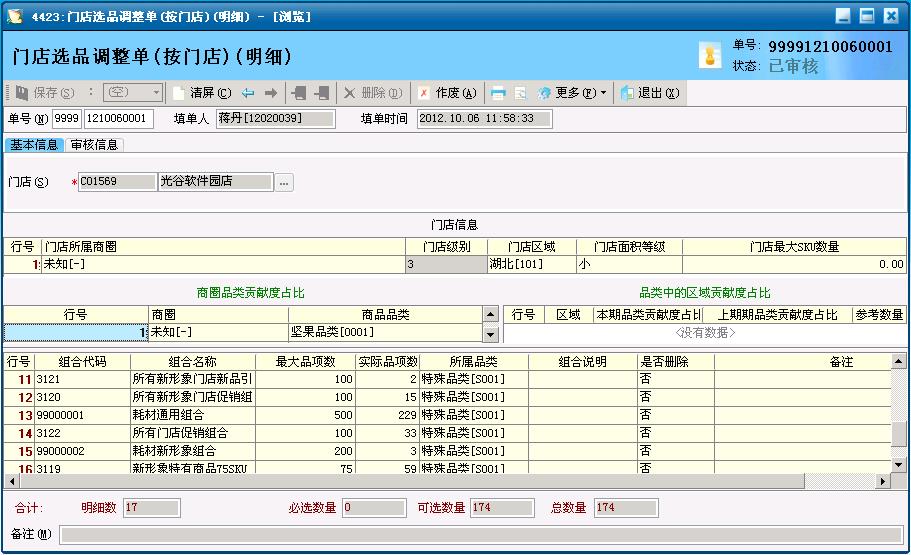
Task: Open the 更多 (more) dropdown menu
Action: [572, 93]
